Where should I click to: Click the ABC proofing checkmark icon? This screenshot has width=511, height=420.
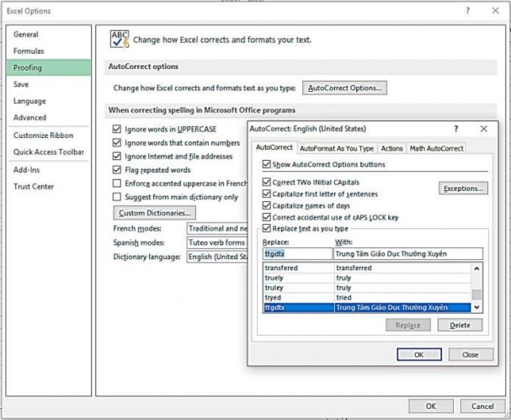(118, 39)
